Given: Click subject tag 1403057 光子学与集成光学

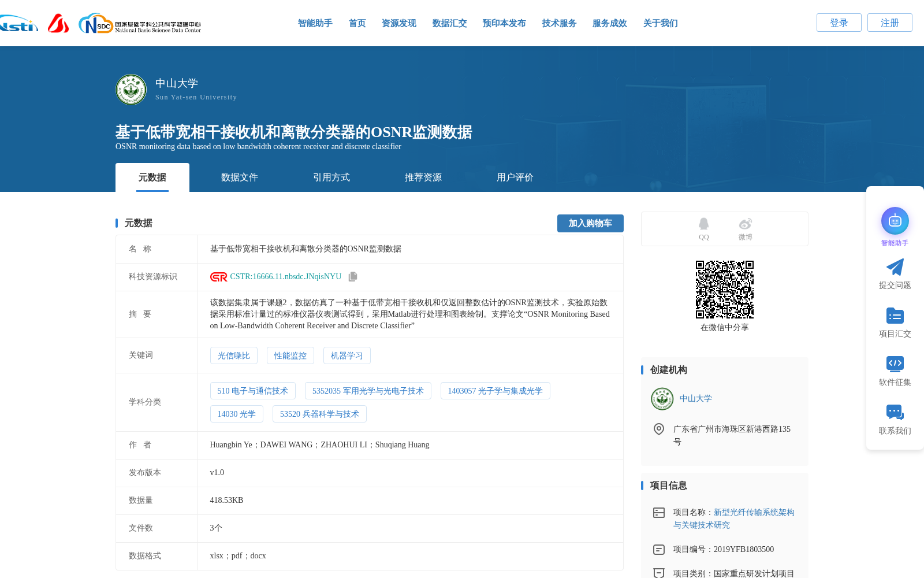Looking at the screenshot, I should pos(495,391).
